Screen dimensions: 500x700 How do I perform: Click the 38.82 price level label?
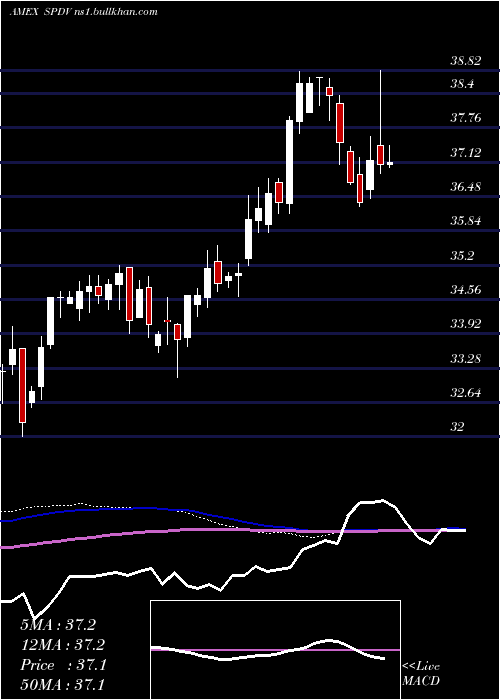tap(465, 61)
